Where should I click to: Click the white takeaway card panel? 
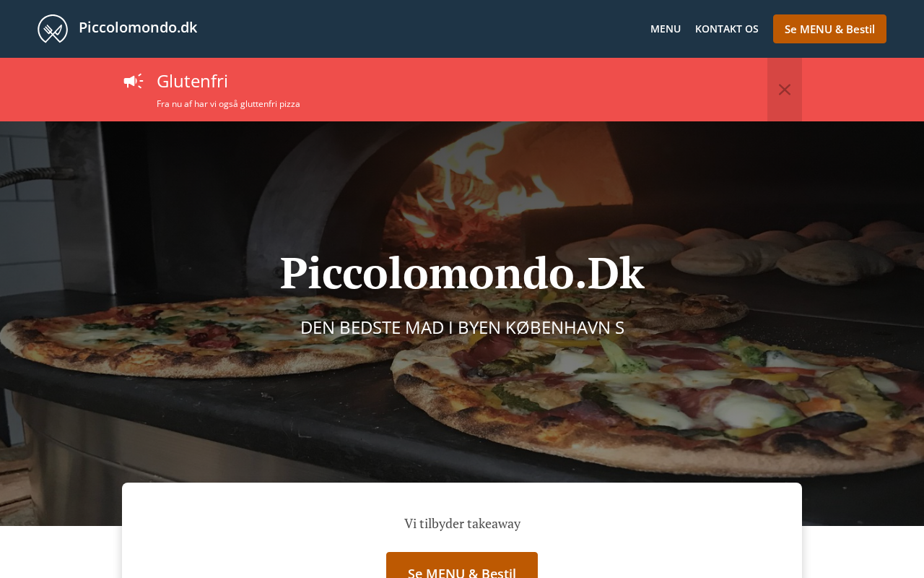tap(462, 530)
